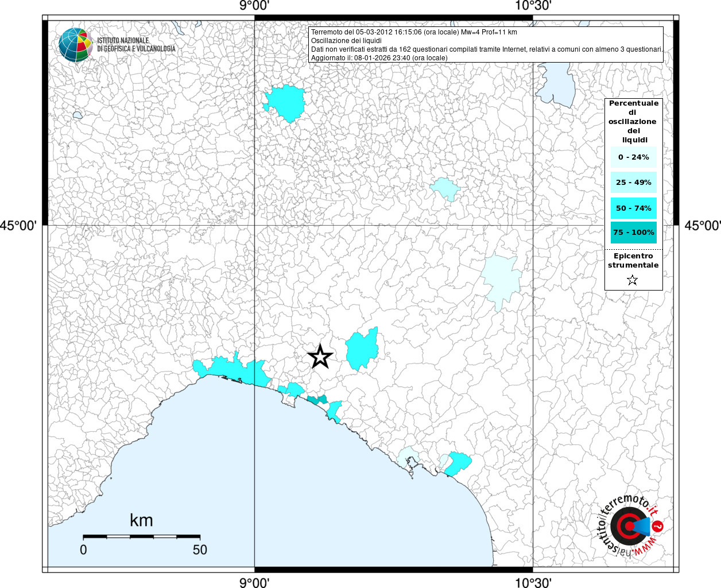721x588 pixels.
Task: Select the 50 - 74% legend swatch
Action: point(633,208)
